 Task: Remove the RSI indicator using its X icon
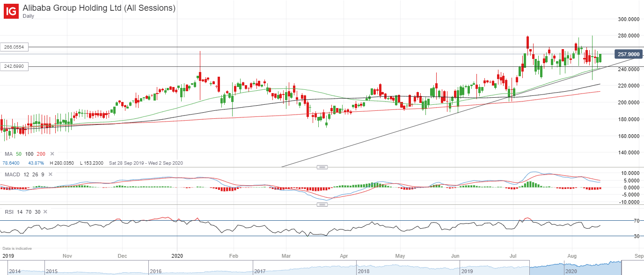coord(45,211)
